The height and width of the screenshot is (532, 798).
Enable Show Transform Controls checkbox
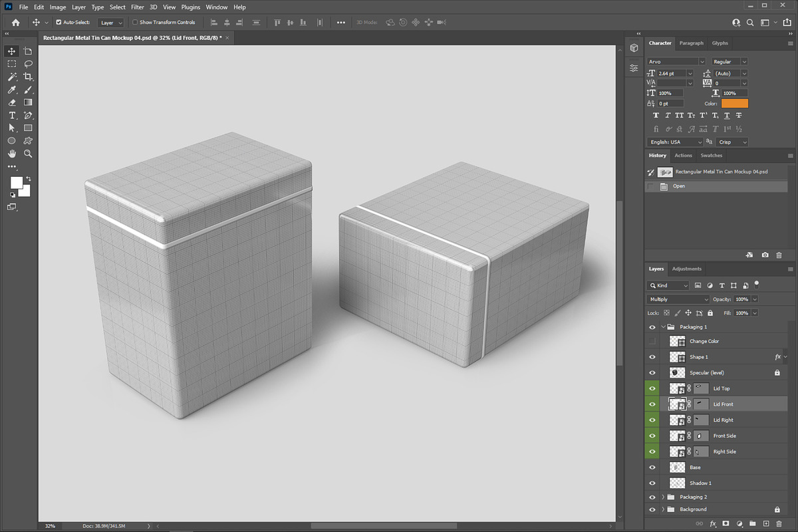pos(135,23)
